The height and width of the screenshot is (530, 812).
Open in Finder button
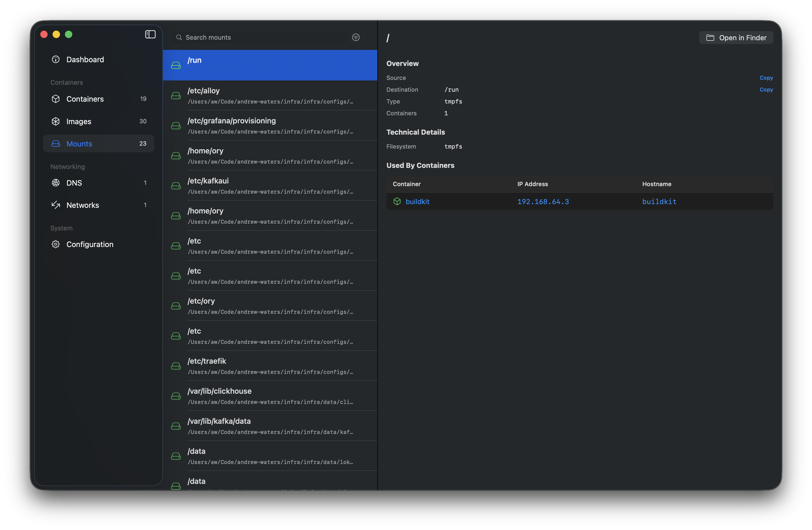pos(736,38)
